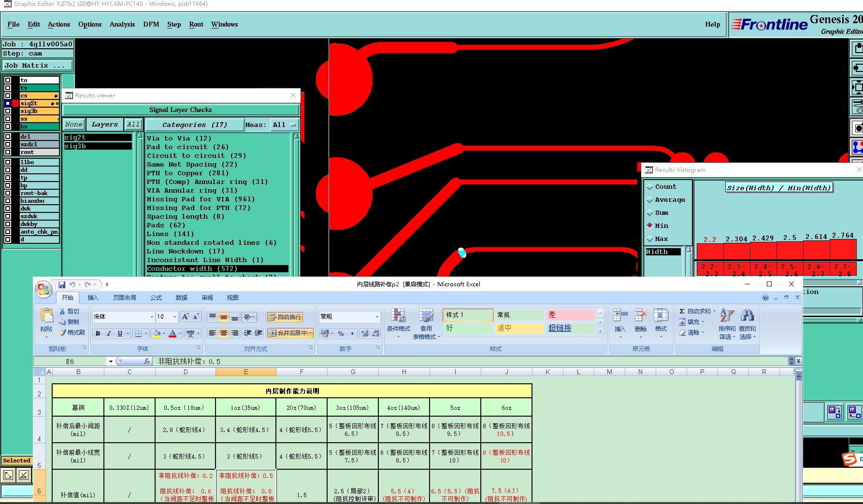Decrease font size with the small A icon
Viewport: 863px width, 504px height.
(195, 317)
